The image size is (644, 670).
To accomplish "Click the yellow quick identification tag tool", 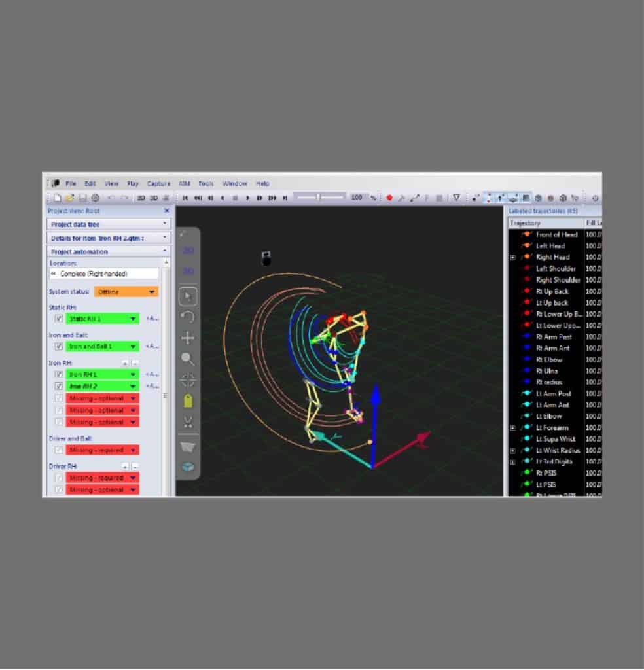I will [x=188, y=400].
